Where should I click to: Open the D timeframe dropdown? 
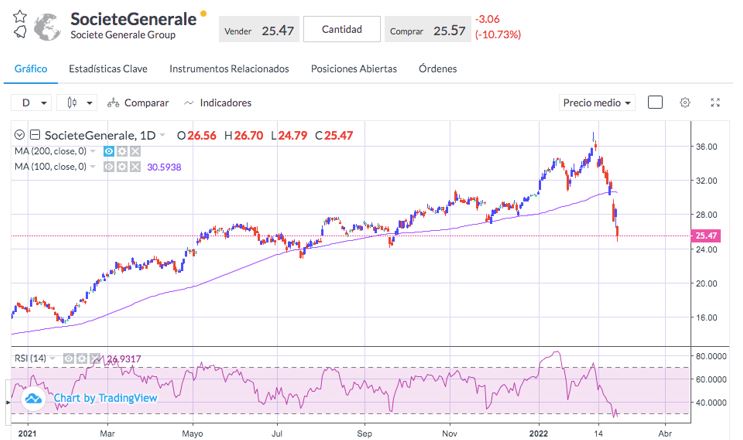coord(31,103)
